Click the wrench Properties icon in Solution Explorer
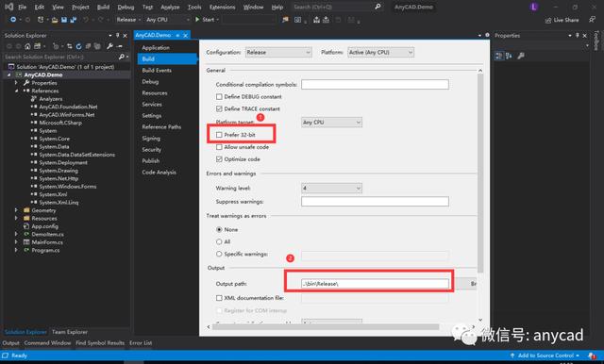The height and width of the screenshot is (364, 604). 109,46
